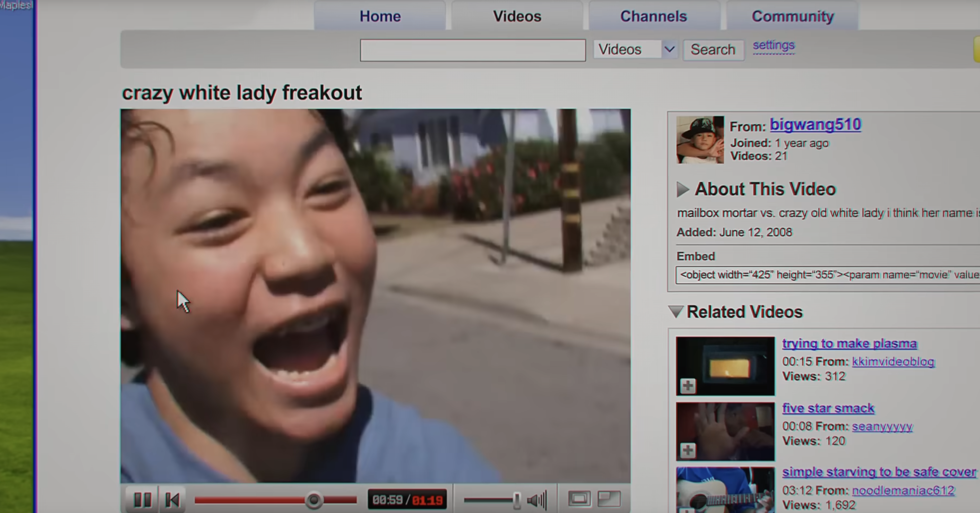Click the 'five star smack' hand thumbnail
Image resolution: width=980 pixels, height=513 pixels.
pos(725,432)
